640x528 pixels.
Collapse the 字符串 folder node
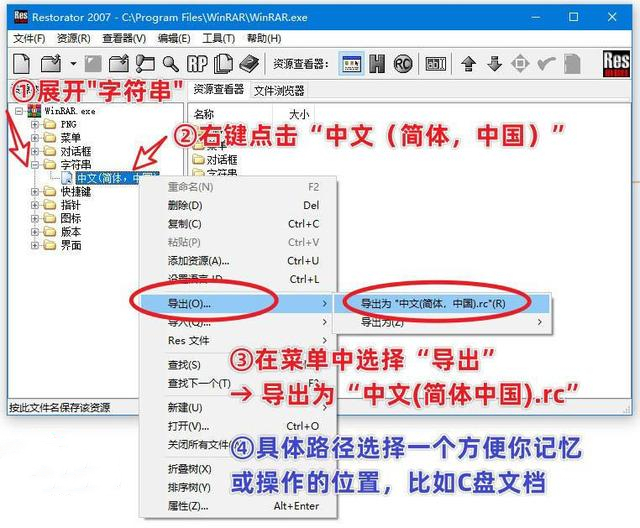click(35, 164)
